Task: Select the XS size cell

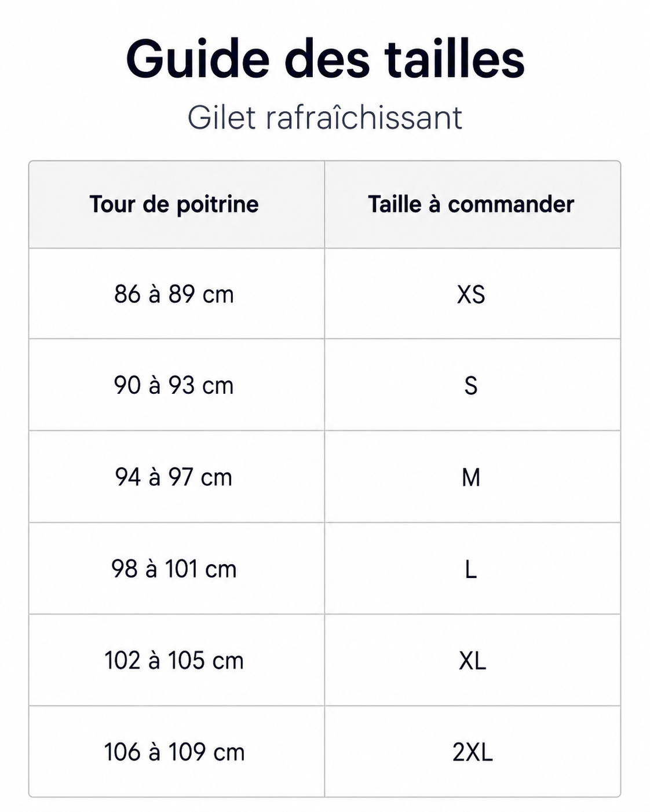Action: click(471, 294)
